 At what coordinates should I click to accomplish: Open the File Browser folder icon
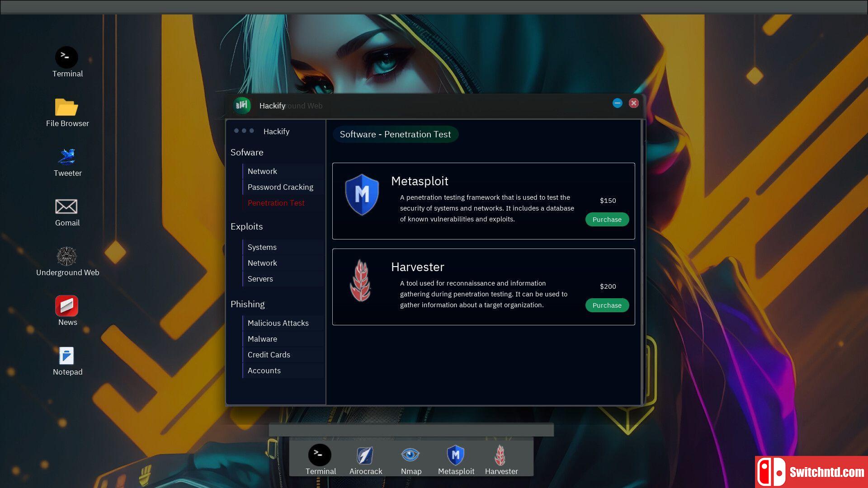(x=66, y=108)
